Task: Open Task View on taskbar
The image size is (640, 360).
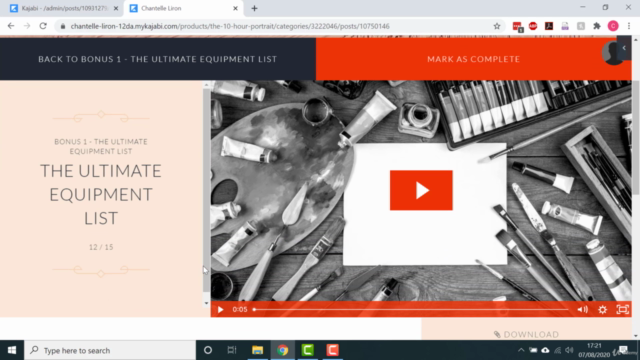Action: point(232,350)
